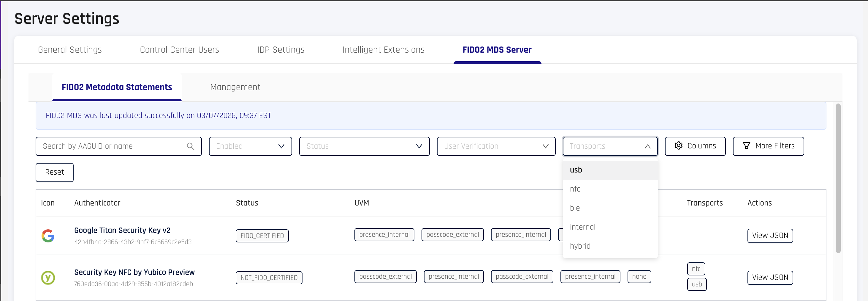Click the vertical scrollbar of the table

pyautogui.click(x=838, y=178)
